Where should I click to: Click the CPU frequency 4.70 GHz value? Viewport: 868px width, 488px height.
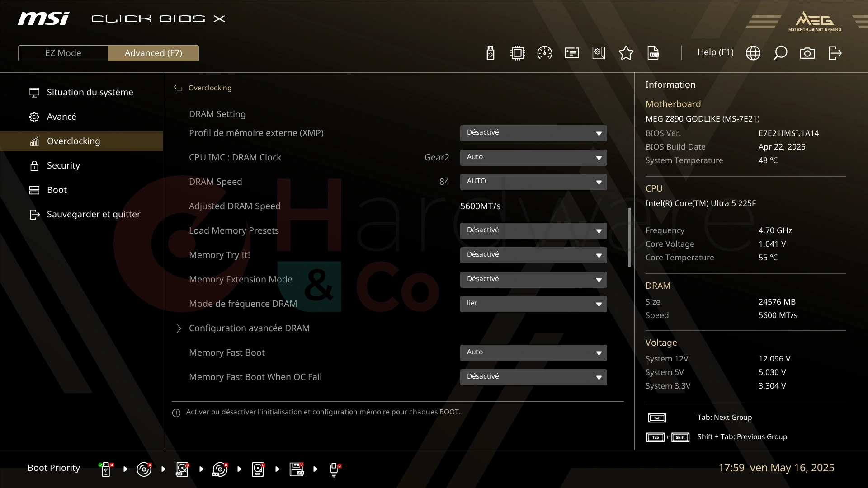coord(775,230)
